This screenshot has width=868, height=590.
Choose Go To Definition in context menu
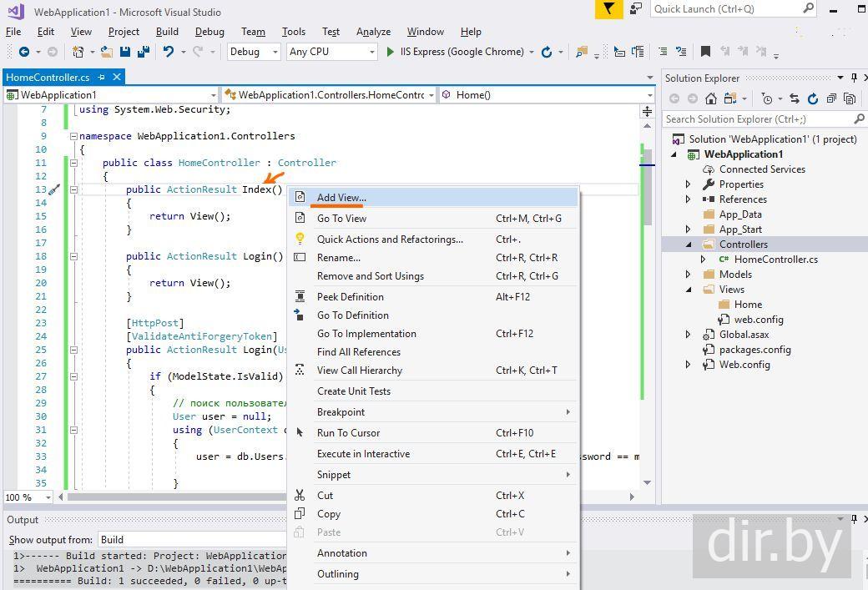[352, 315]
